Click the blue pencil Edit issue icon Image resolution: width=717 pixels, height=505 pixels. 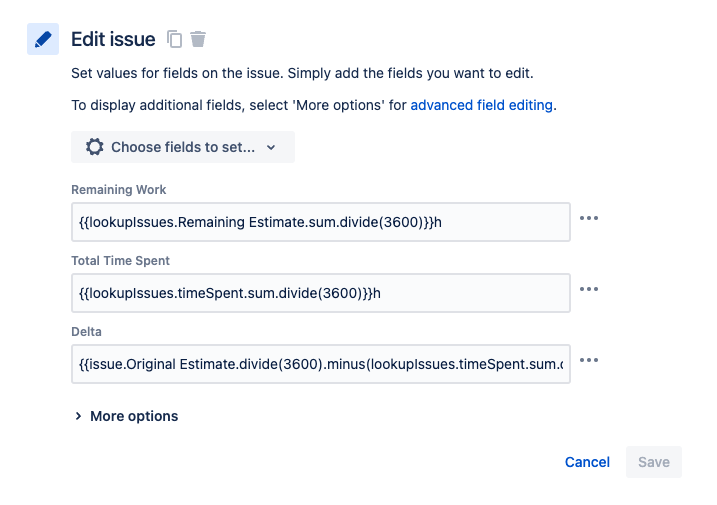(x=43, y=39)
